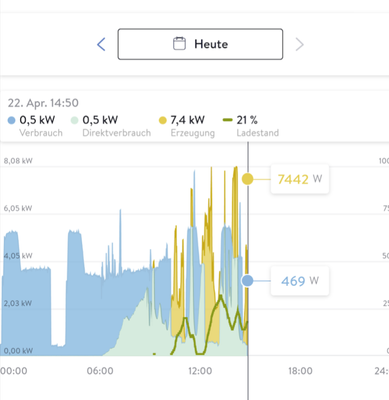Click the 12:00 axis label

tap(200, 371)
